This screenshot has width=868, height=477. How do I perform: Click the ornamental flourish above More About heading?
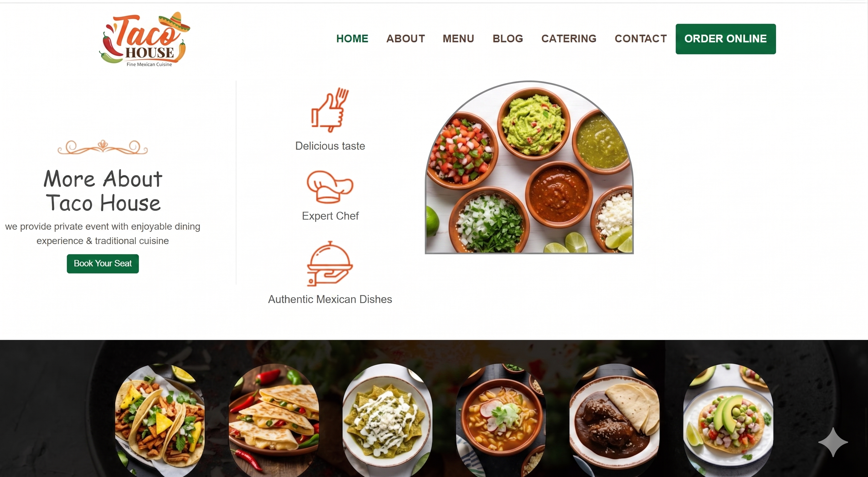point(103,147)
